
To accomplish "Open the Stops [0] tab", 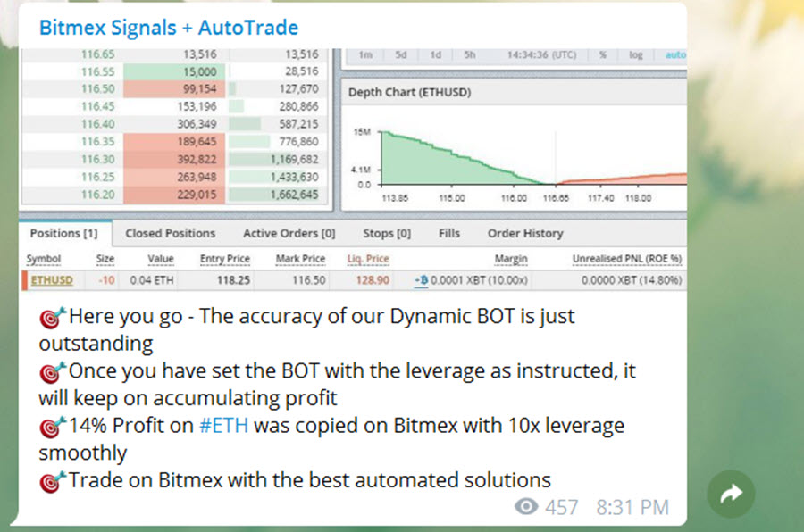I will (387, 233).
